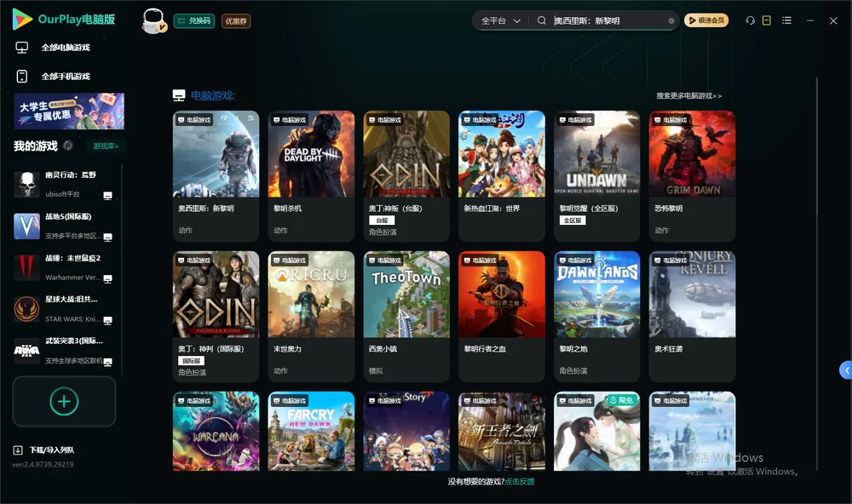852x504 pixels.
Task: Click the refresh icon next to 我的游戏
Action: (68, 146)
